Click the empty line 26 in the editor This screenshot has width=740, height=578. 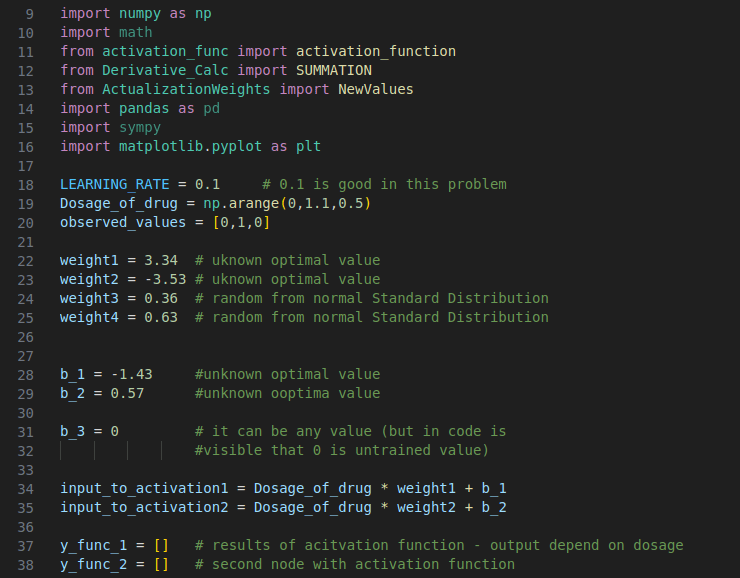pyautogui.click(x=300, y=337)
